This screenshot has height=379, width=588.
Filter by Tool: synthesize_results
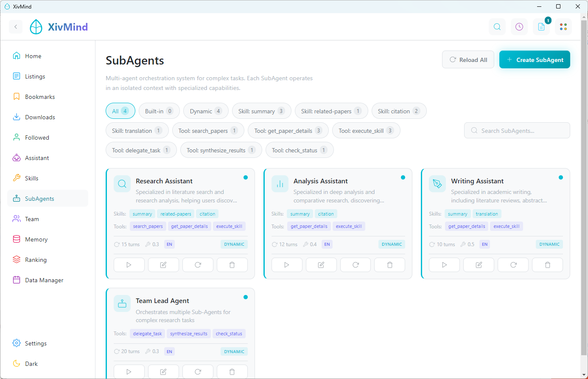point(221,150)
